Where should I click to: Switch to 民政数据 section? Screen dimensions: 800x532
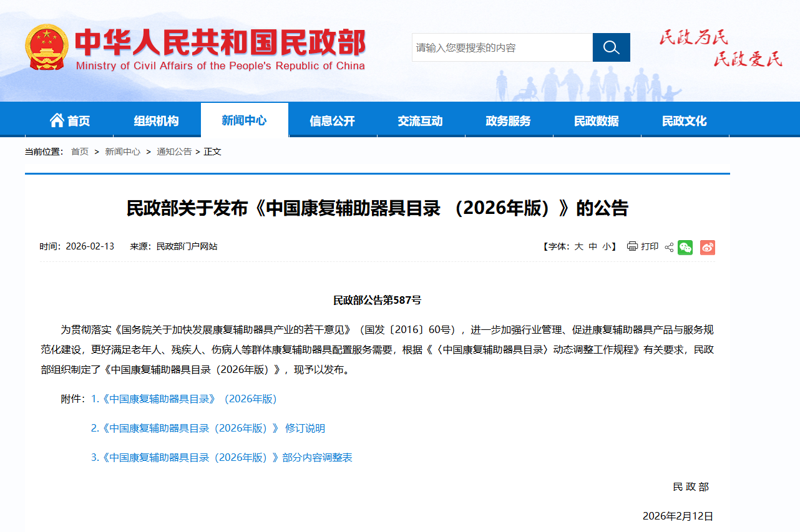click(x=596, y=121)
